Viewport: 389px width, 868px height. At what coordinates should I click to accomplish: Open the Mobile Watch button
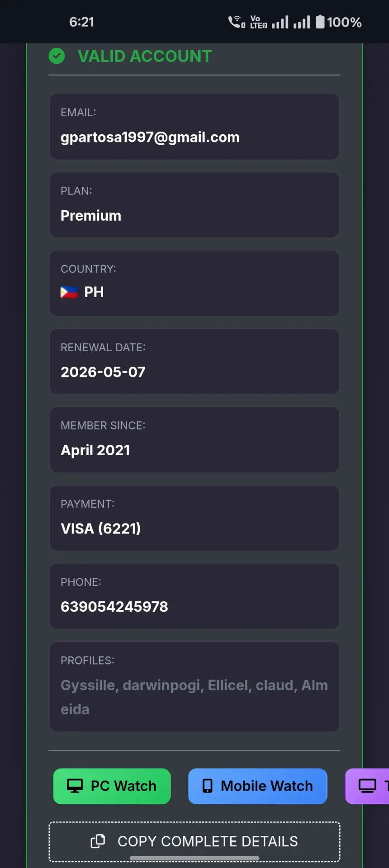pos(257,786)
